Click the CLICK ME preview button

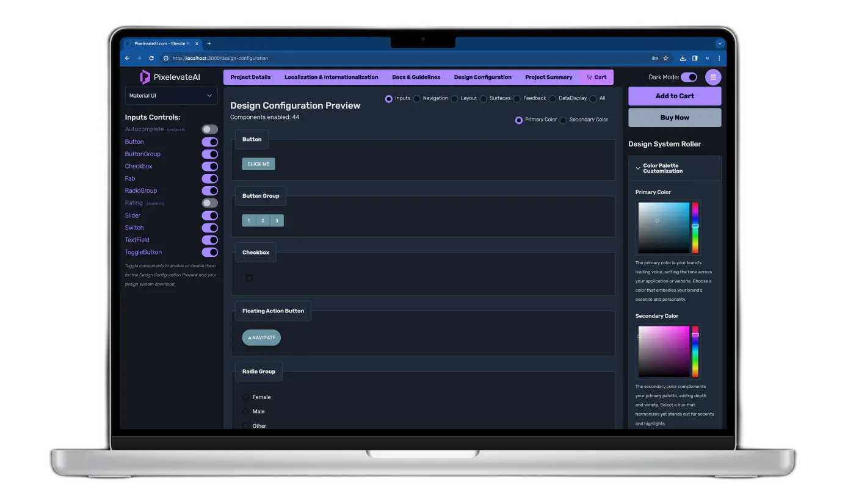point(258,164)
